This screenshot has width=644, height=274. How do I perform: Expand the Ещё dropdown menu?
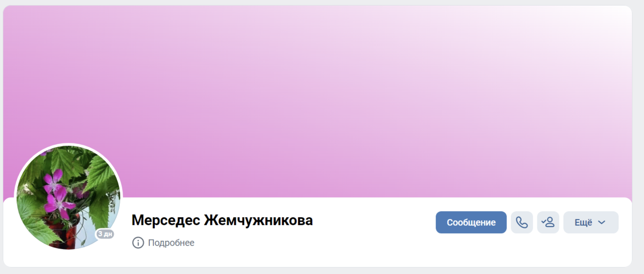click(x=591, y=222)
